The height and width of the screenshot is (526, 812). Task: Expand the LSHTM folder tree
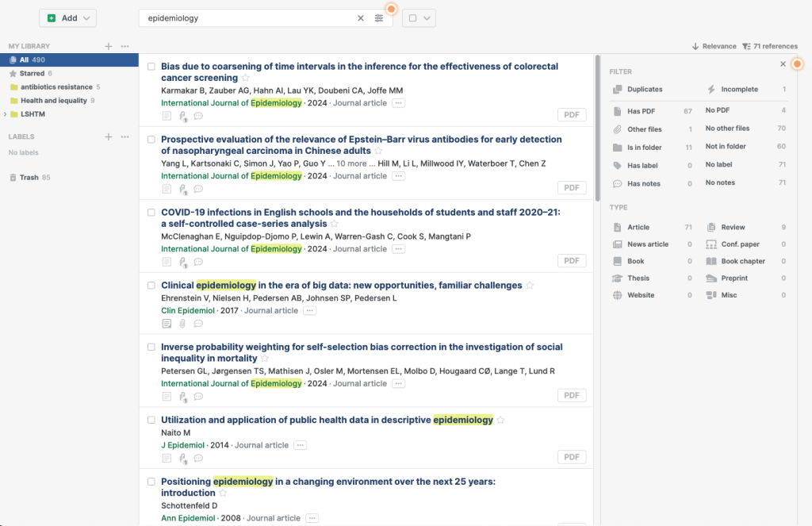[x=6, y=114]
